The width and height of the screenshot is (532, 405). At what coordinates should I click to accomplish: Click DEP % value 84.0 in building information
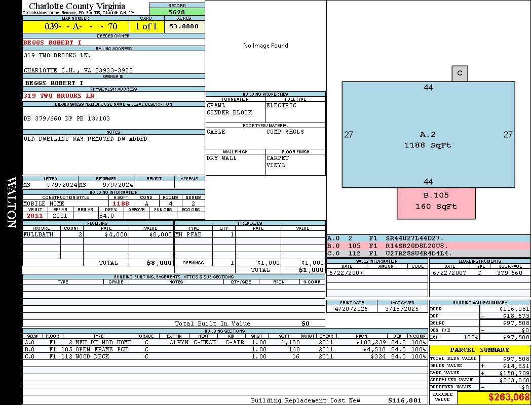pos(106,216)
